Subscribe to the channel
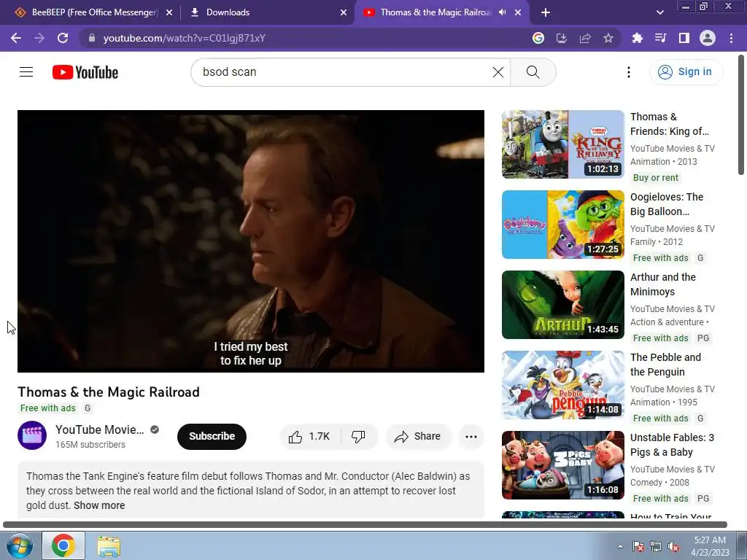 (x=212, y=436)
